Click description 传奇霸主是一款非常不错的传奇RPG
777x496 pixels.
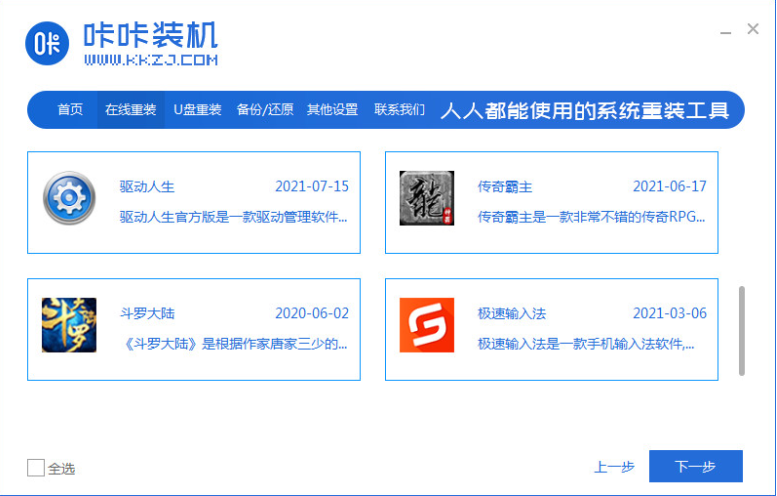[x=591, y=217]
